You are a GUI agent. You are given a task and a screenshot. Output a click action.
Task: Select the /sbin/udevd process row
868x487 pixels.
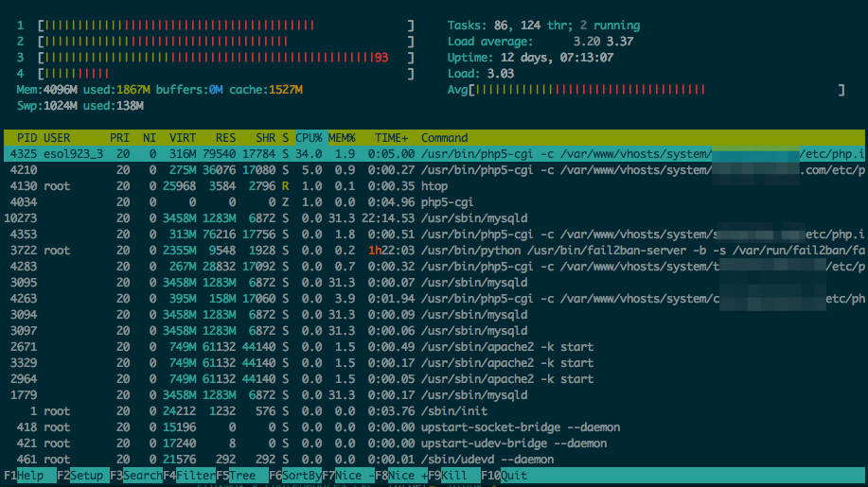pyautogui.click(x=434, y=459)
